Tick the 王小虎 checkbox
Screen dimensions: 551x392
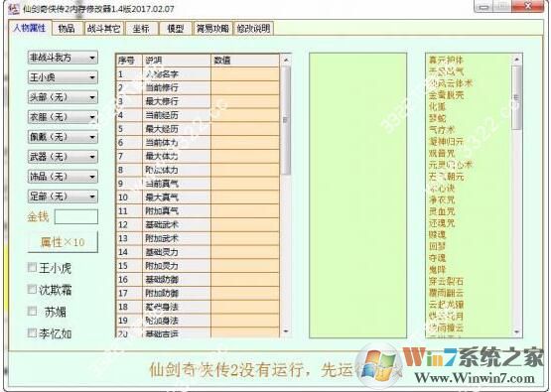pos(32,268)
